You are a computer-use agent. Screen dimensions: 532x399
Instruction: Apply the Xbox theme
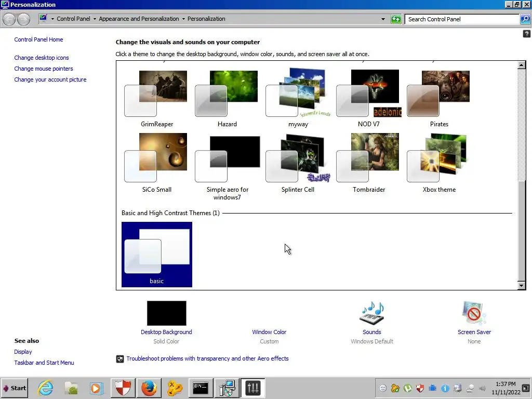439,163
